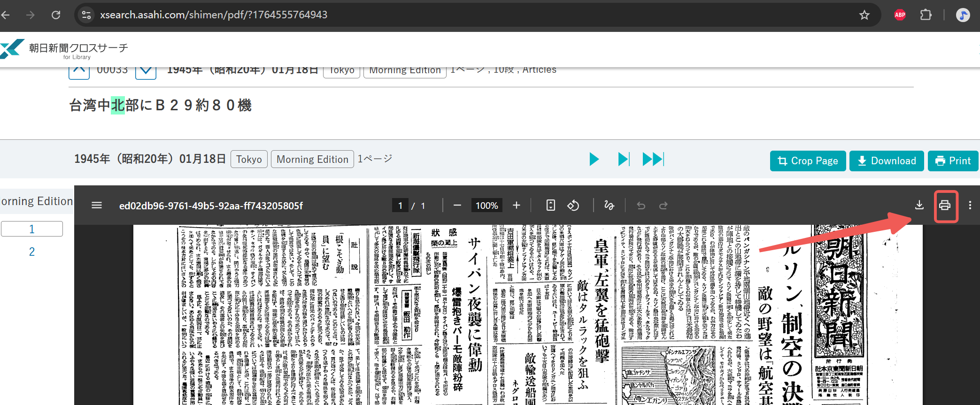Viewport: 980px width, 405px height.
Task: Click the Download button
Action: [x=887, y=161]
